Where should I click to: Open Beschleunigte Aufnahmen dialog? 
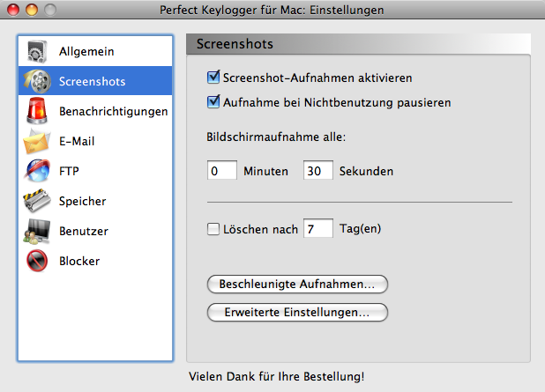click(x=297, y=284)
